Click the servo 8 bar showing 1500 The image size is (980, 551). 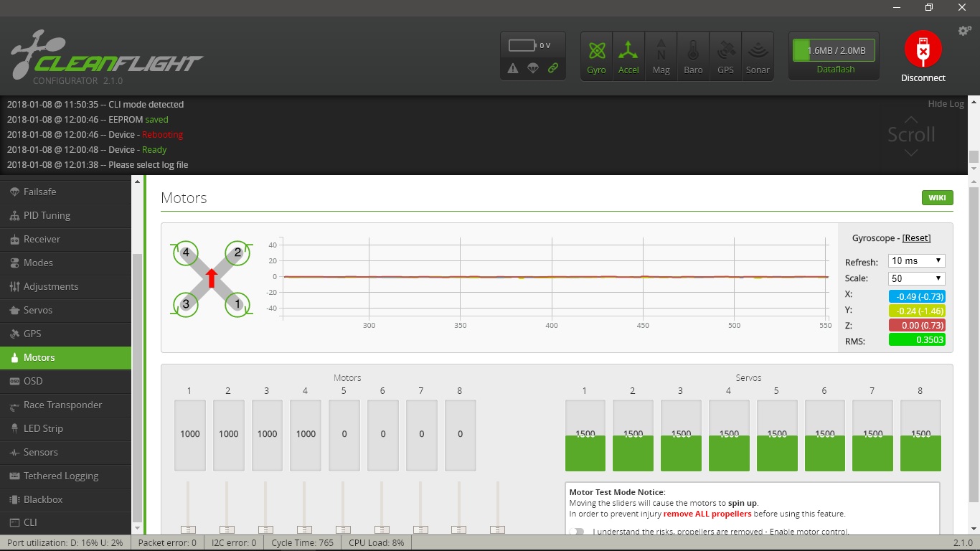(x=920, y=435)
